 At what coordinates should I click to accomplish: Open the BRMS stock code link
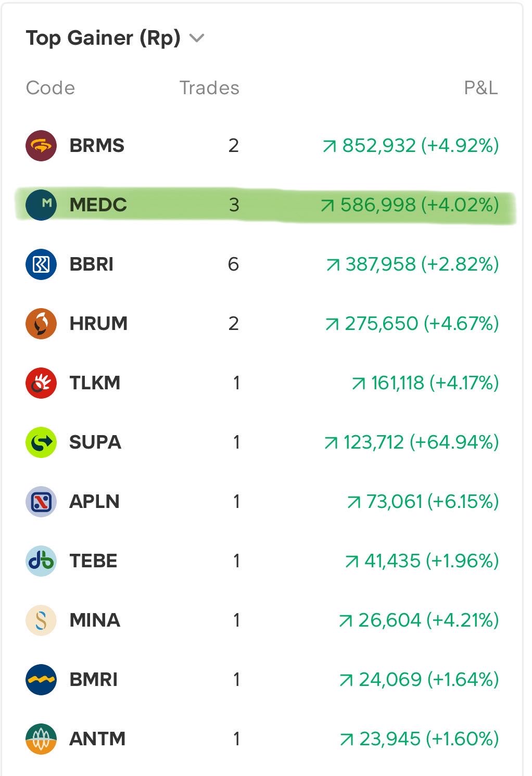point(97,146)
